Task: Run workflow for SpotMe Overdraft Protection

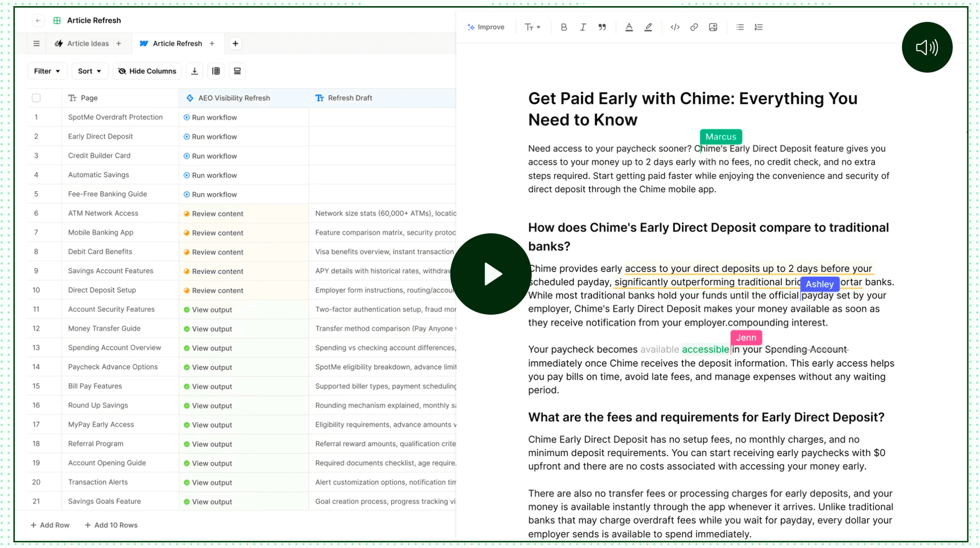Action: [x=210, y=117]
